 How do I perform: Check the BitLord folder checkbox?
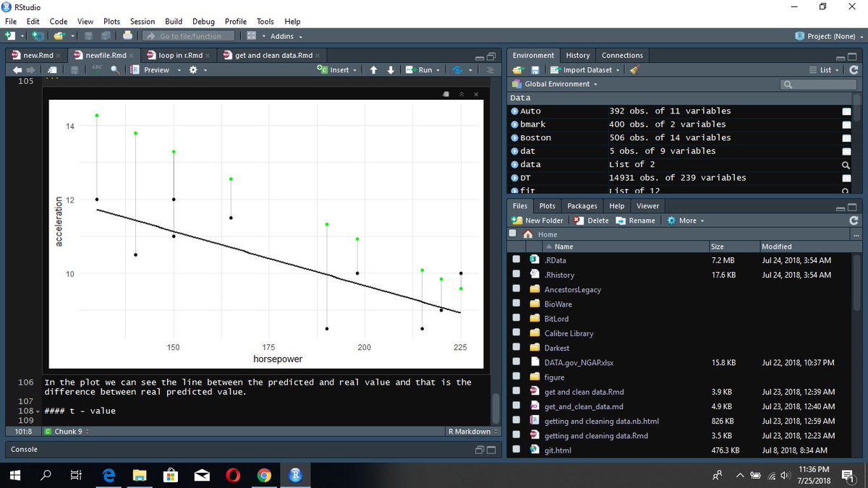[x=516, y=319]
